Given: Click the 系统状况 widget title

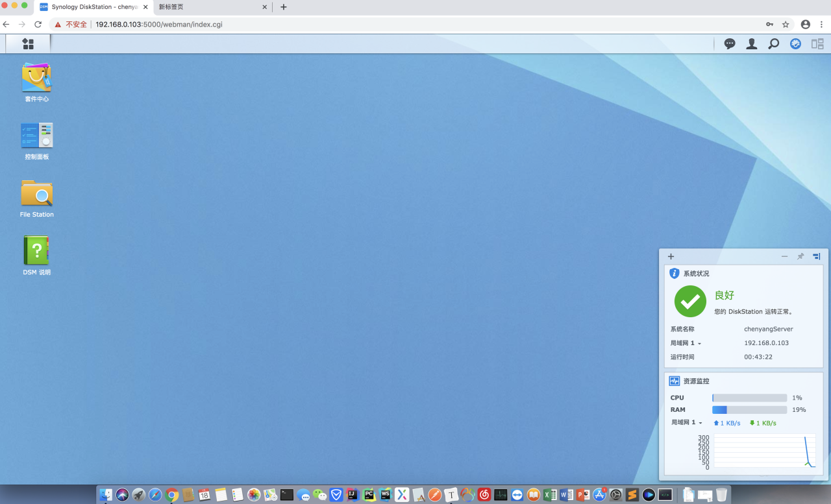Looking at the screenshot, I should [x=697, y=274].
